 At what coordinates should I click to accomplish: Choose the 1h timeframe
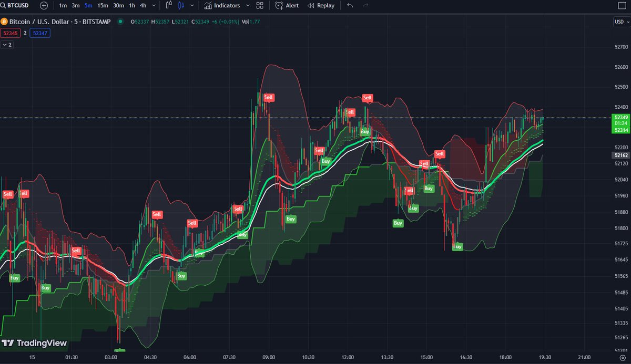coord(132,5)
